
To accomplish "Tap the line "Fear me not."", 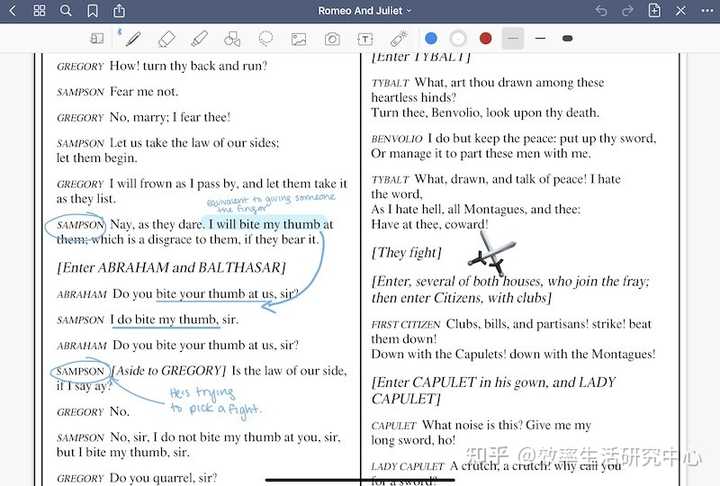I will 144,92.
